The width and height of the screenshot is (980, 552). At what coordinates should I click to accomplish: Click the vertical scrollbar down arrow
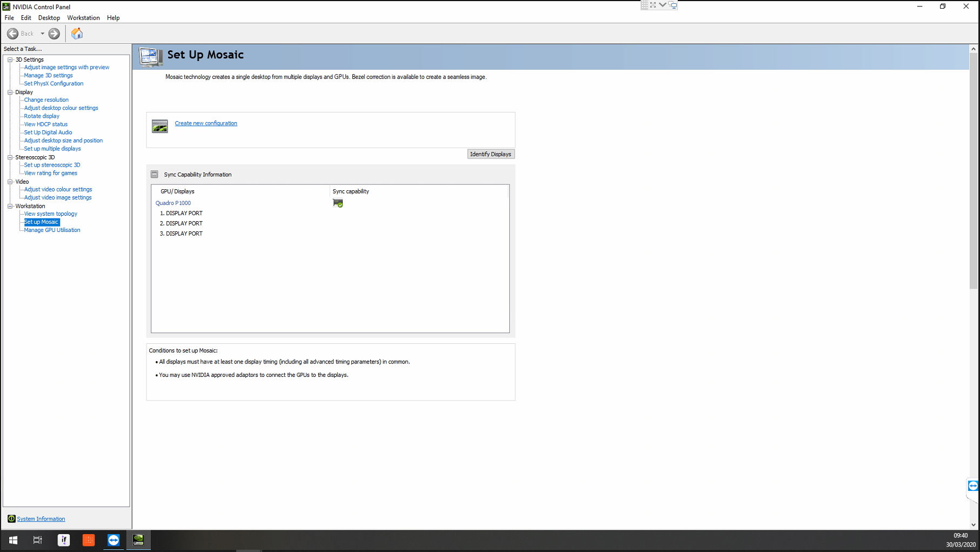pyautogui.click(x=974, y=524)
